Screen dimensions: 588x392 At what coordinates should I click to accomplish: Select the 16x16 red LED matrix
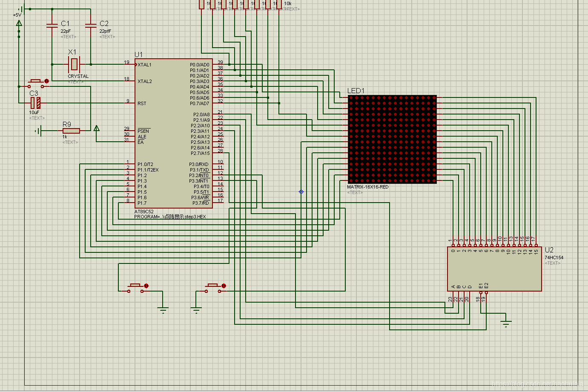point(392,139)
